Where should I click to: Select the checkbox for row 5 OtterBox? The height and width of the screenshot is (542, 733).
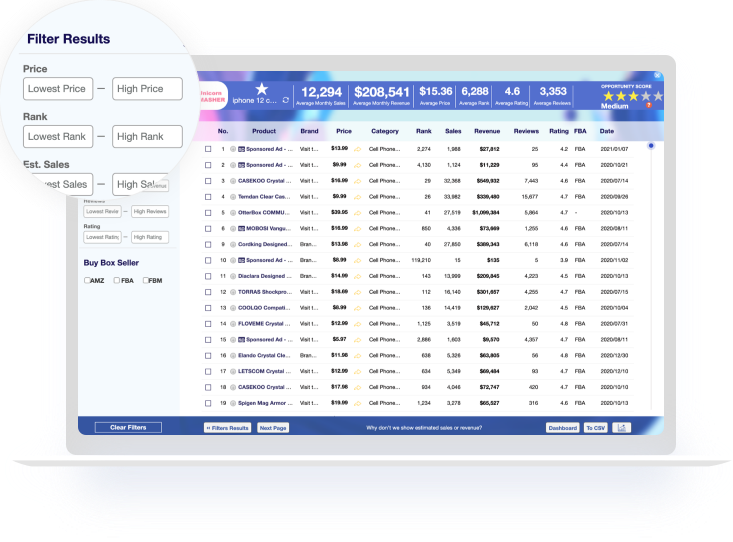[x=208, y=212]
